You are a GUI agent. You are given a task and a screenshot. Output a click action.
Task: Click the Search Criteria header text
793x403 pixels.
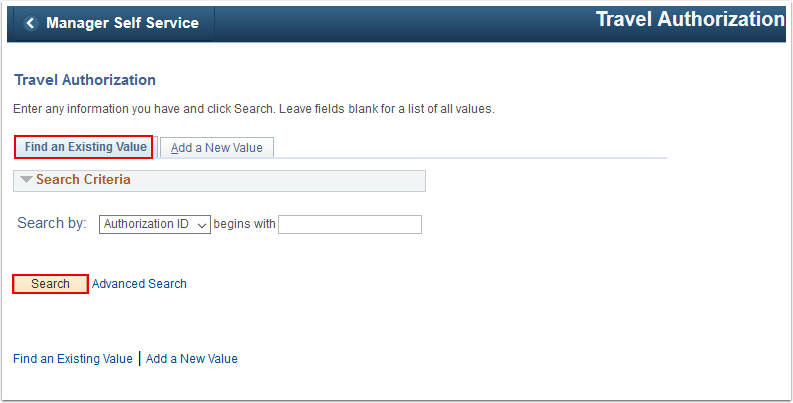tap(83, 180)
